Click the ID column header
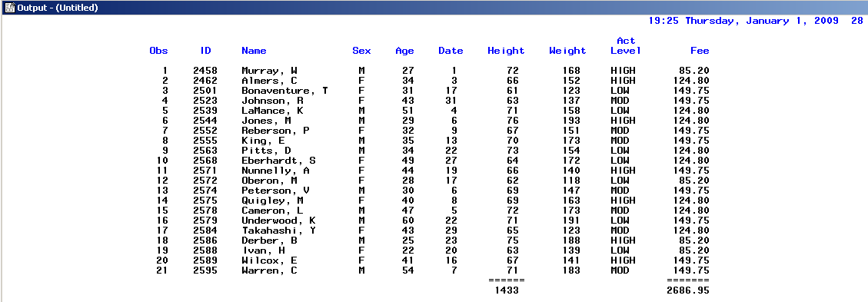This screenshot has height=302, width=868. point(205,51)
